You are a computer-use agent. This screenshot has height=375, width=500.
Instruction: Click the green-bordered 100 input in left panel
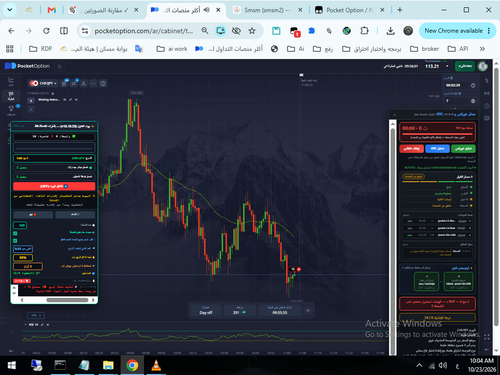[20, 225]
